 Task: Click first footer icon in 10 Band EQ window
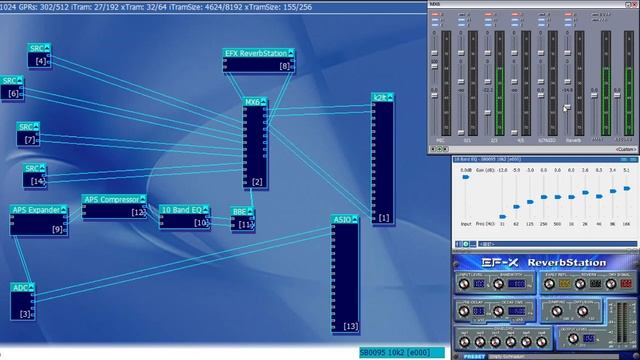458,244
